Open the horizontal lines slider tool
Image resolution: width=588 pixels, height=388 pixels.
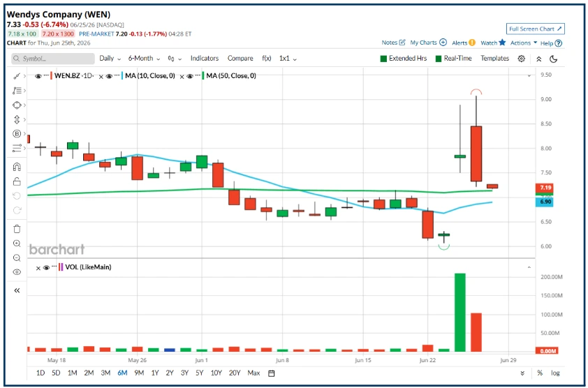click(17, 148)
